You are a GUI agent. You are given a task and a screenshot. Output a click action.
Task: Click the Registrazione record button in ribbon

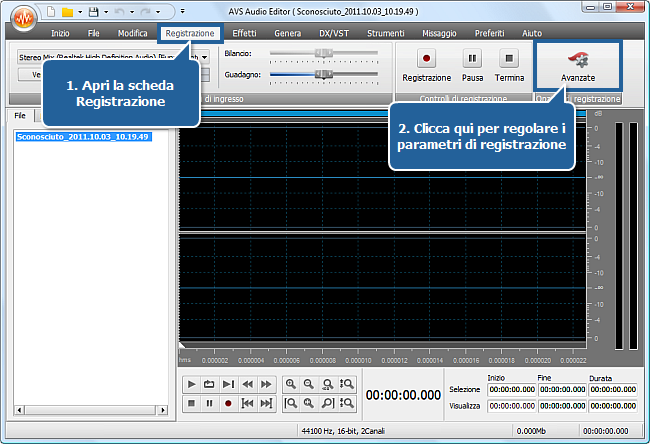point(426,64)
